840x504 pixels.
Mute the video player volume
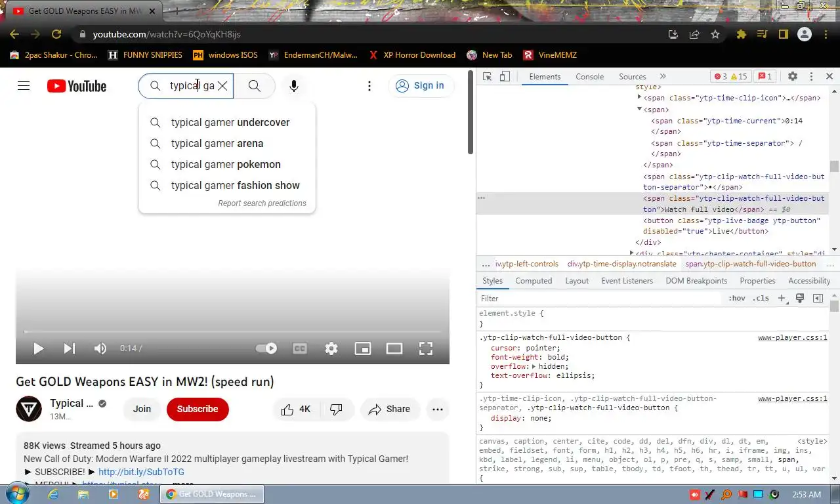tap(100, 348)
